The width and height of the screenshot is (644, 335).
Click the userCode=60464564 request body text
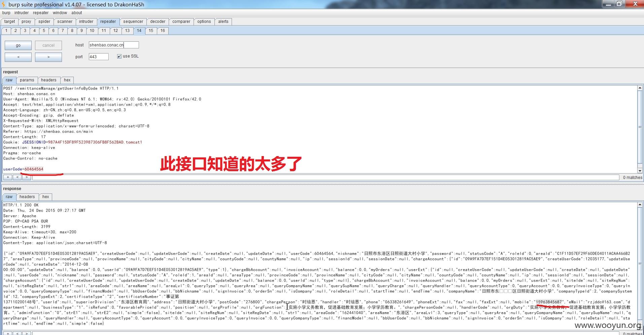pyautogui.click(x=23, y=169)
